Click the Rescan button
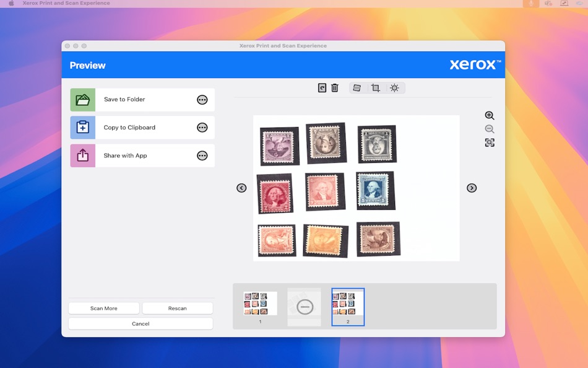 point(178,309)
